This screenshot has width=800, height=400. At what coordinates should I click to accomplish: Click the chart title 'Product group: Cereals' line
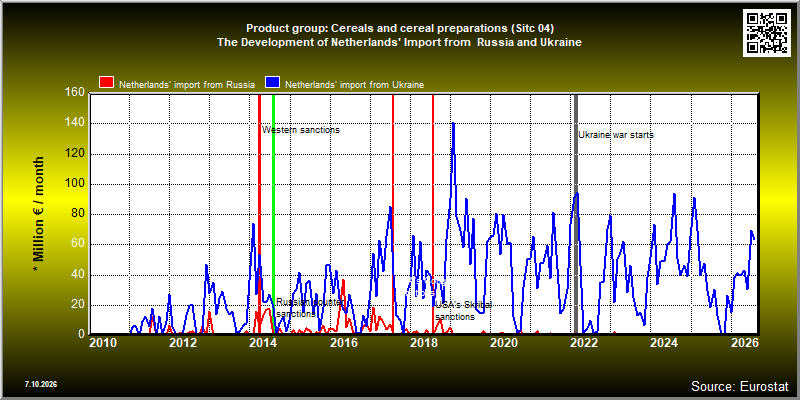[400, 28]
